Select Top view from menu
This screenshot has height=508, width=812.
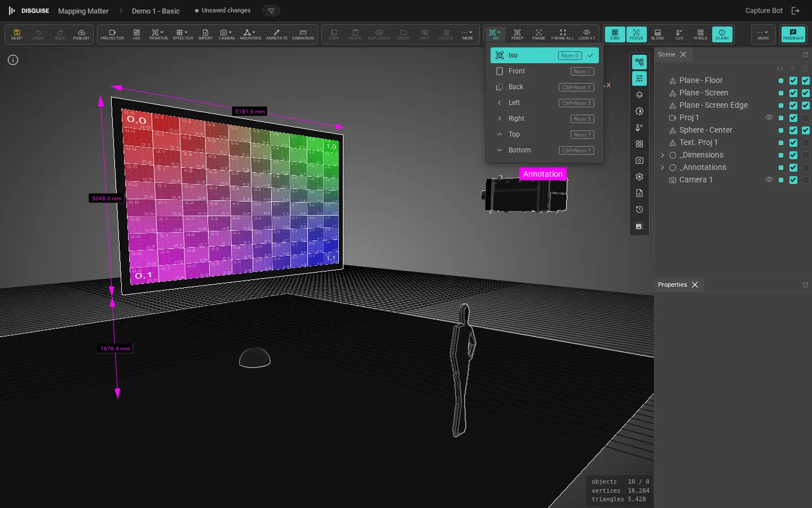click(544, 134)
